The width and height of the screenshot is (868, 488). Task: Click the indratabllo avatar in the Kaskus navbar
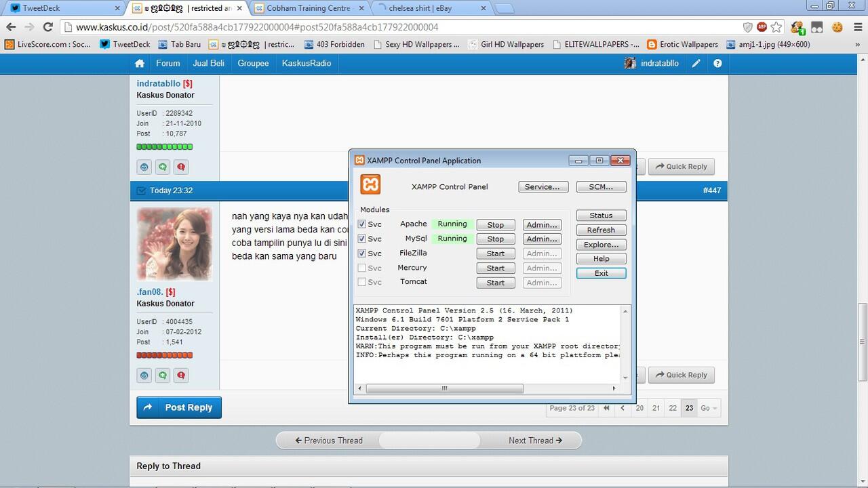(x=630, y=63)
